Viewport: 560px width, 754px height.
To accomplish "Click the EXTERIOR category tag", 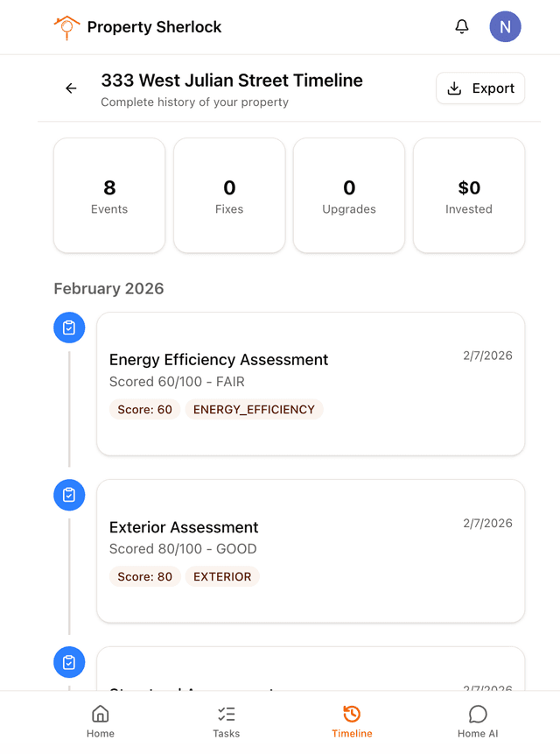I will tap(222, 576).
